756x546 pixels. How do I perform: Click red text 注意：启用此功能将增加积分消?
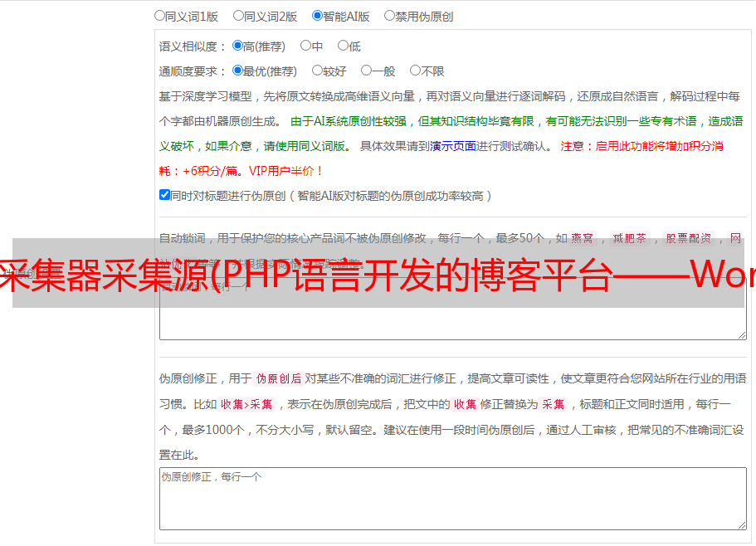[641, 146]
